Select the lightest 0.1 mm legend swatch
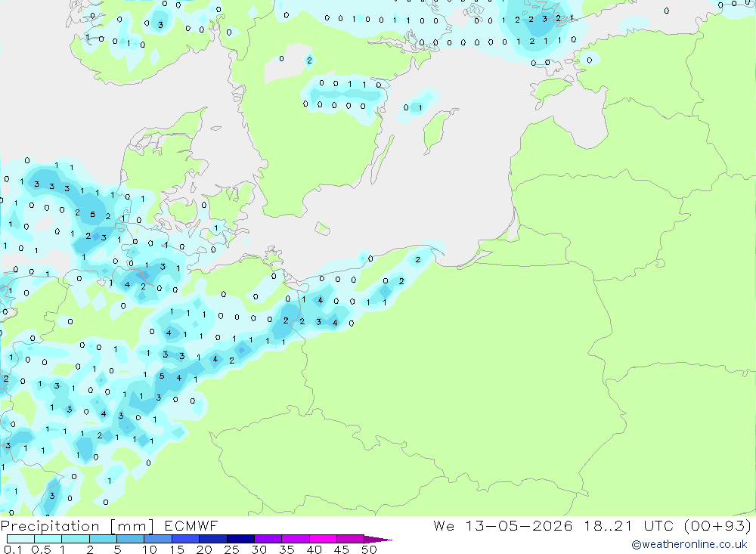 [x=20, y=539]
